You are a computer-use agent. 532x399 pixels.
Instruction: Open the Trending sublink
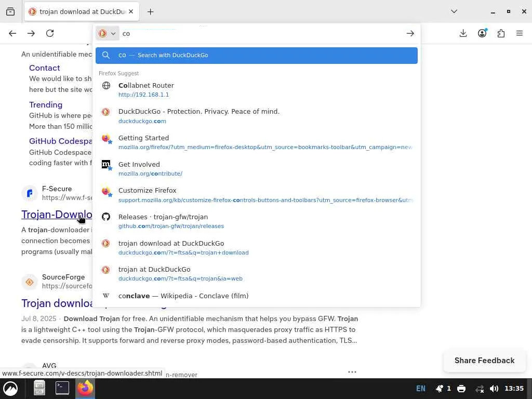pos(46,104)
